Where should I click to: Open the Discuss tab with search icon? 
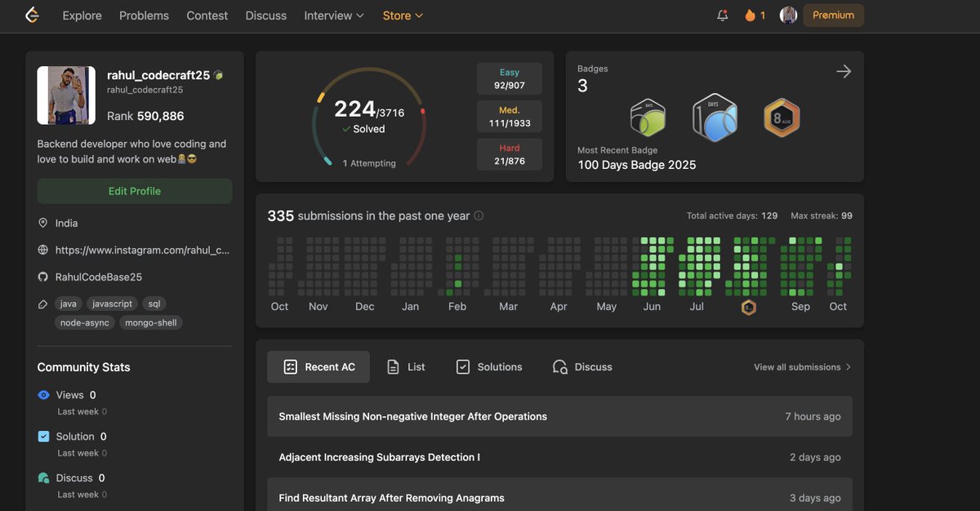[582, 367]
